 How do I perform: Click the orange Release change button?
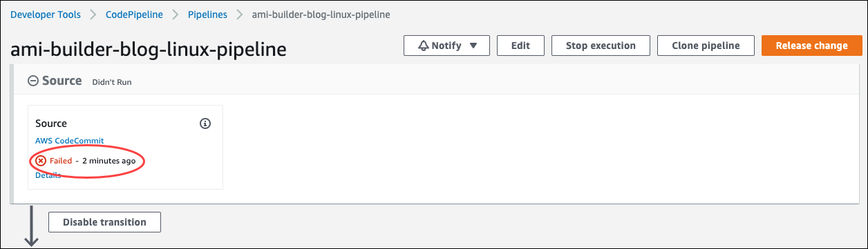[x=811, y=46]
